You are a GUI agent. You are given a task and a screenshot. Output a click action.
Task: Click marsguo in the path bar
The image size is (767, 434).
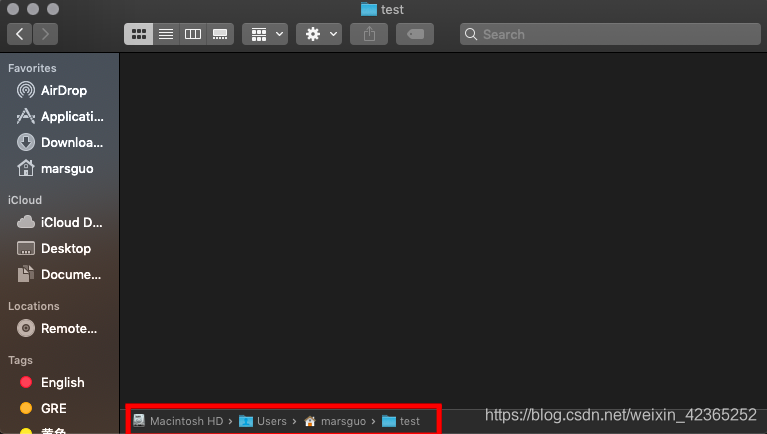(343, 421)
